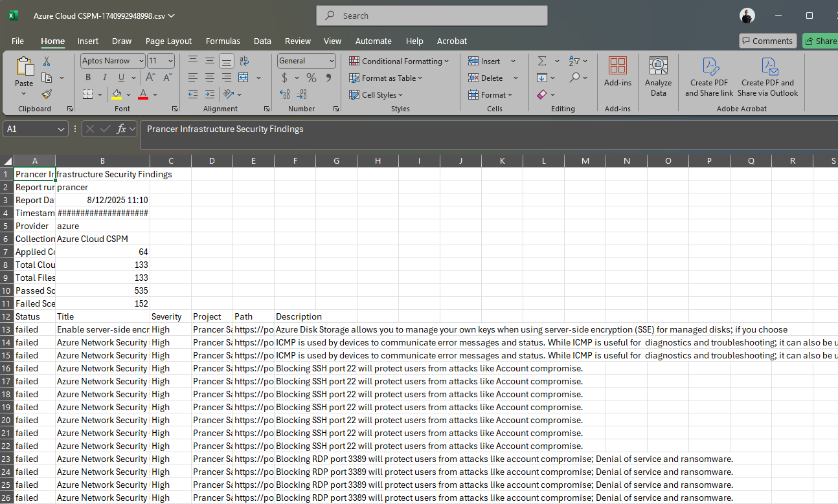This screenshot has width=838, height=504.
Task: Apply red font color
Action: (x=143, y=94)
